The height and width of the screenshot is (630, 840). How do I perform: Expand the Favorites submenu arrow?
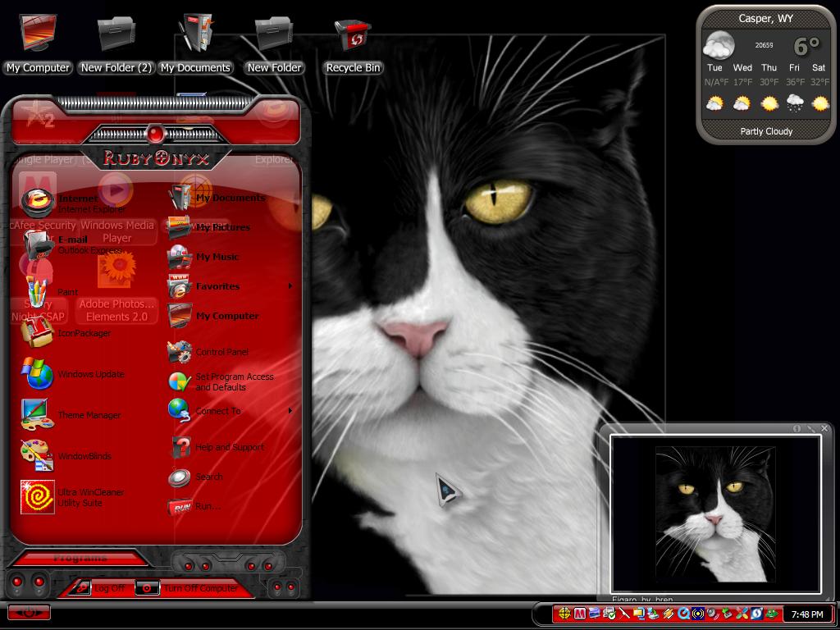[x=290, y=286]
